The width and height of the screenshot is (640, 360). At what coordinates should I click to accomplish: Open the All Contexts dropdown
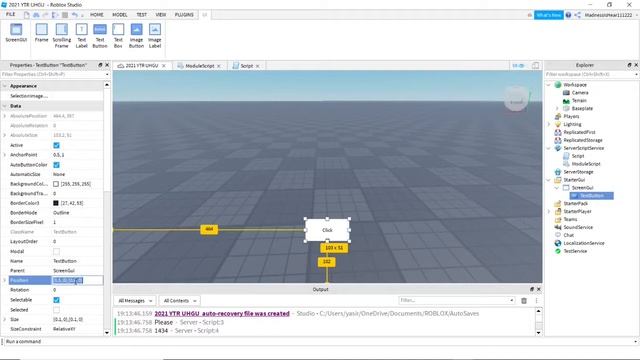[180, 301]
